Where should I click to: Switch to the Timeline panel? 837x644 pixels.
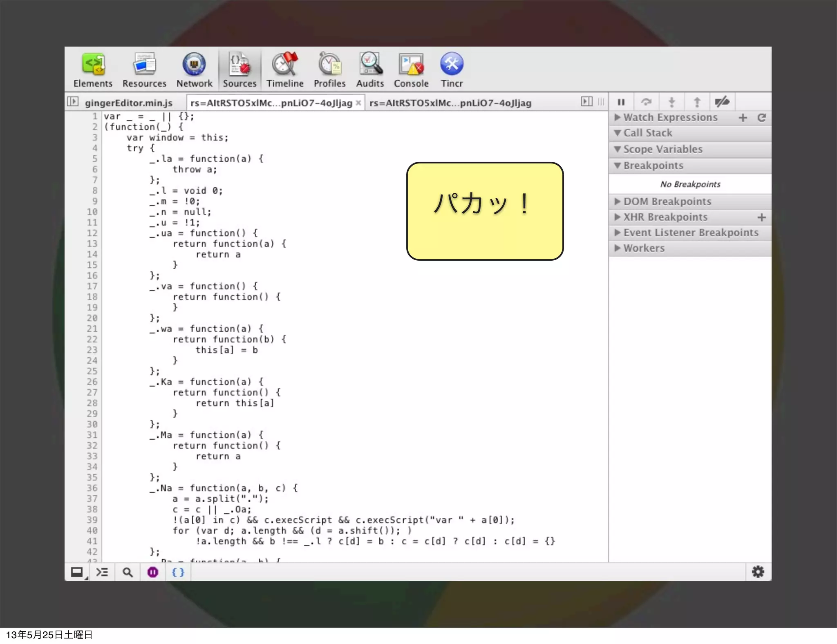coord(285,69)
